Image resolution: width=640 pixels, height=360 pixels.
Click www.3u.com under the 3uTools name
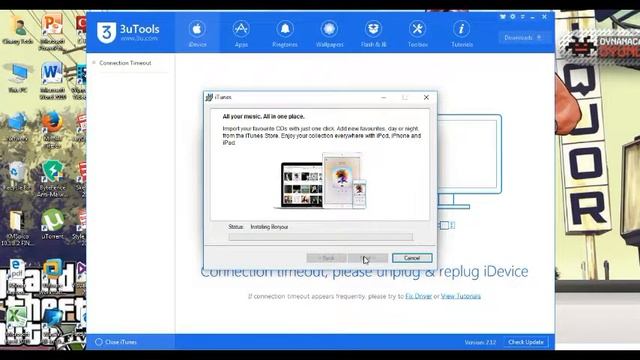pos(139,38)
